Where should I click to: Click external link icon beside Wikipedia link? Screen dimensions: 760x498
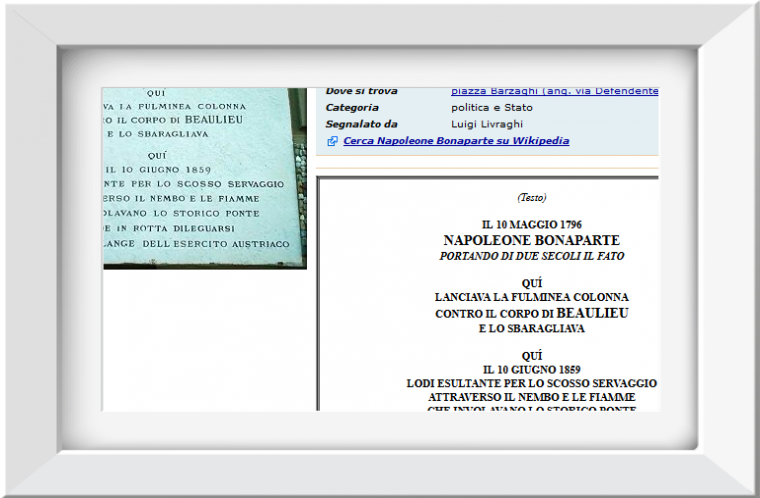pyautogui.click(x=332, y=141)
